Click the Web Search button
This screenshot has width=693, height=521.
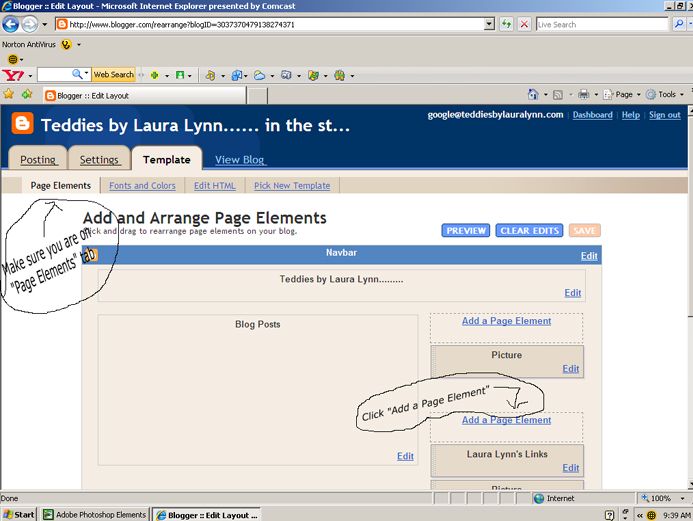[x=114, y=75]
